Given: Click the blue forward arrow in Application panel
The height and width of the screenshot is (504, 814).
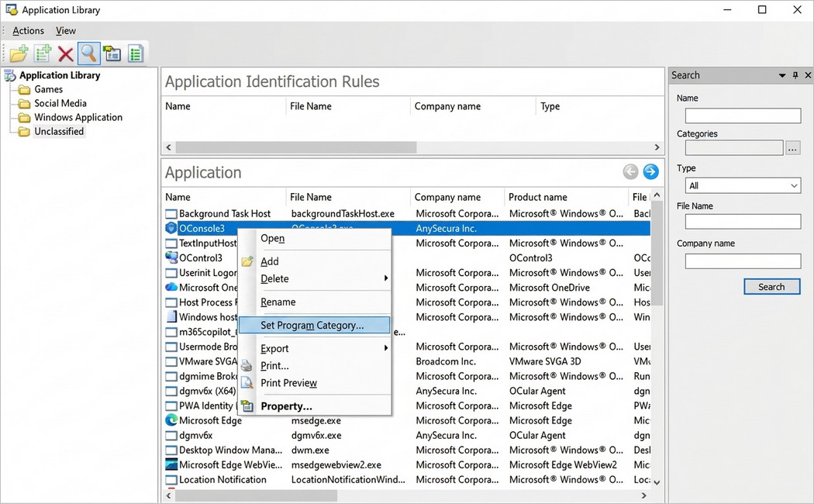Looking at the screenshot, I should (650, 171).
